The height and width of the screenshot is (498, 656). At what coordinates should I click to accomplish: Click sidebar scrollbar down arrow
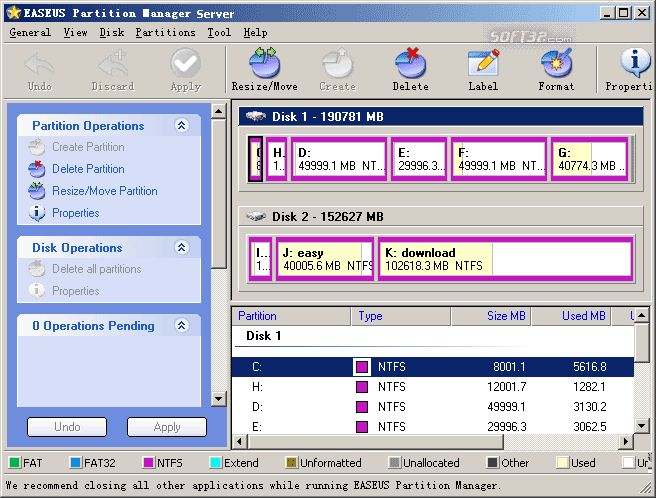pos(218,398)
